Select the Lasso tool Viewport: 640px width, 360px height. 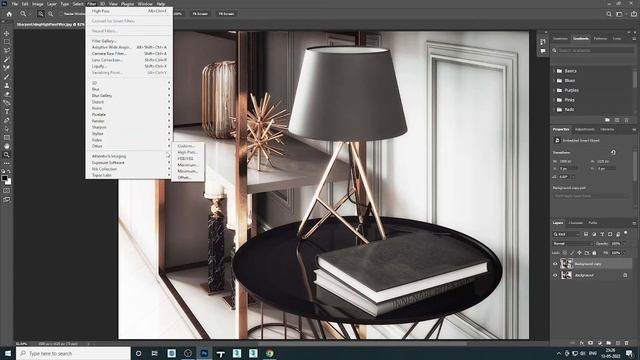pos(7,51)
